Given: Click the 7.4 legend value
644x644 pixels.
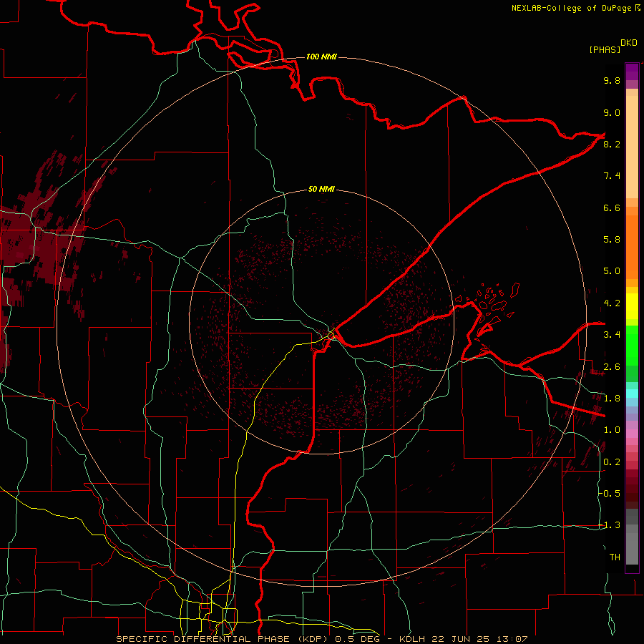Looking at the screenshot, I should point(612,176).
